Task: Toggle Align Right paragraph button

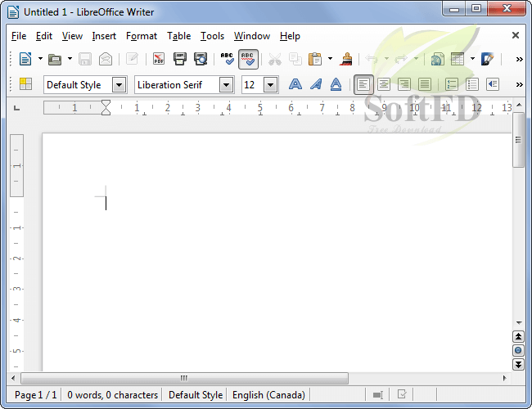Action: 404,84
